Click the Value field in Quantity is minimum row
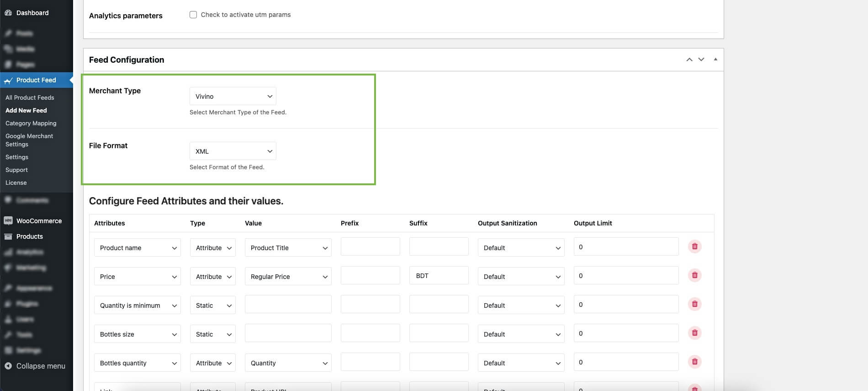Image resolution: width=868 pixels, height=391 pixels. point(288,304)
